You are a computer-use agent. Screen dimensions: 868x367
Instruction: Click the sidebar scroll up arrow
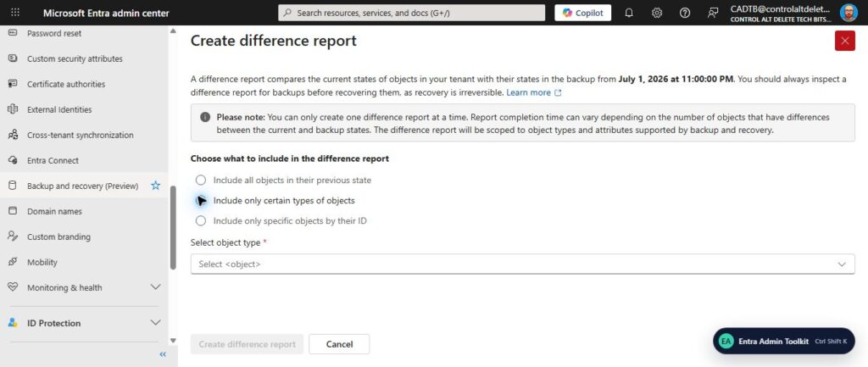173,31
